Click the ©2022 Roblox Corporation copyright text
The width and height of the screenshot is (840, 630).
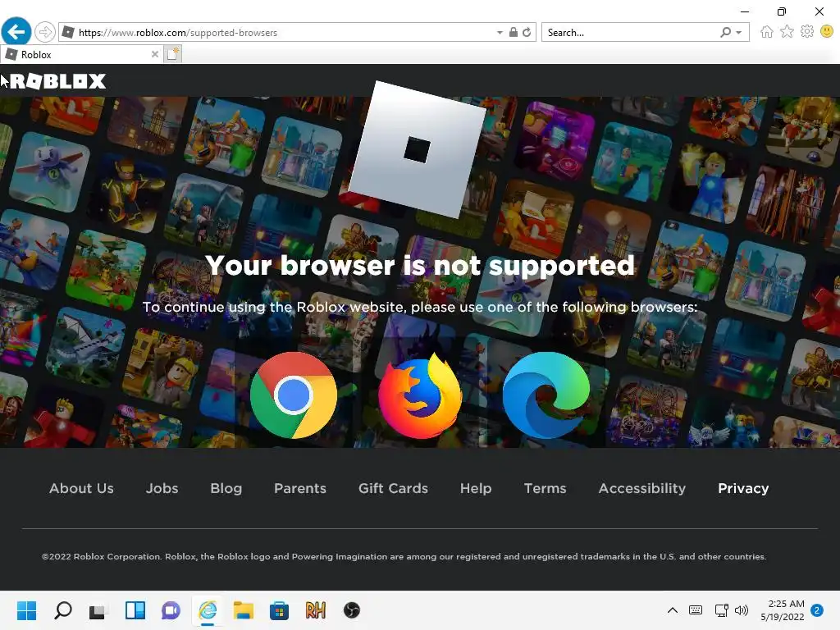[x=404, y=556]
